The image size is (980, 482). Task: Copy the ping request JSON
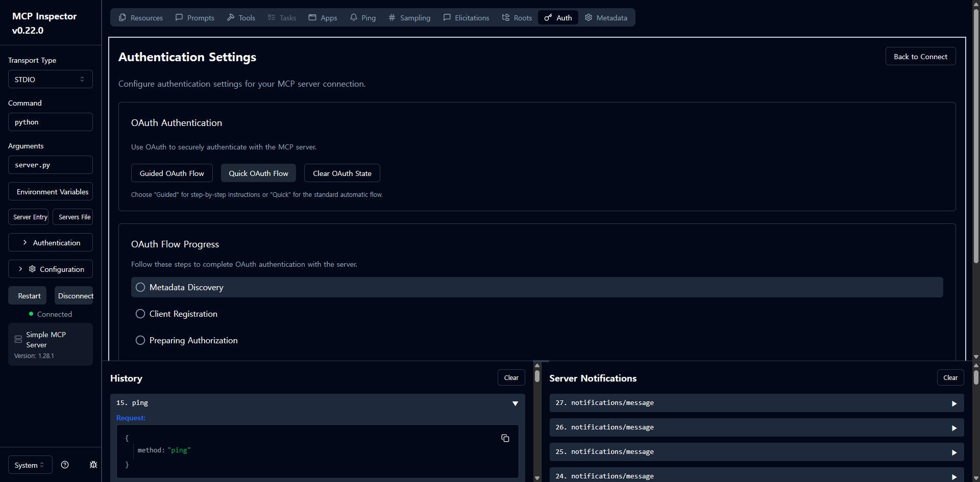(x=505, y=438)
